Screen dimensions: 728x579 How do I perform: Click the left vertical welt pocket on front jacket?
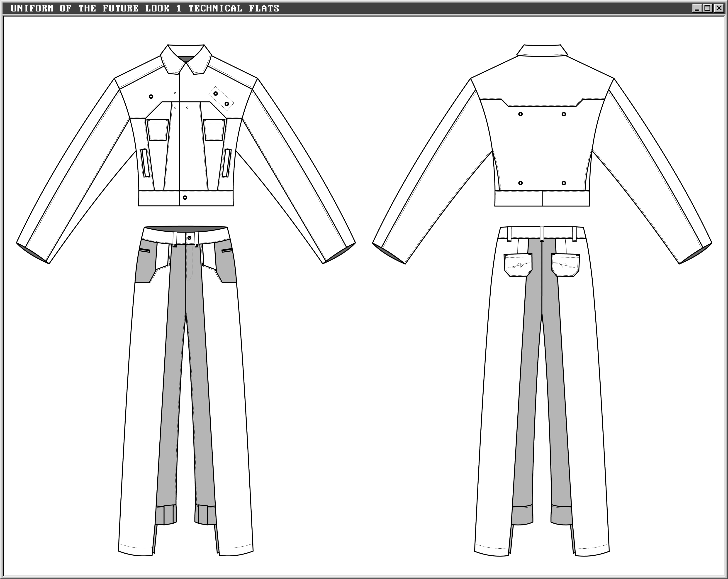coord(146,163)
